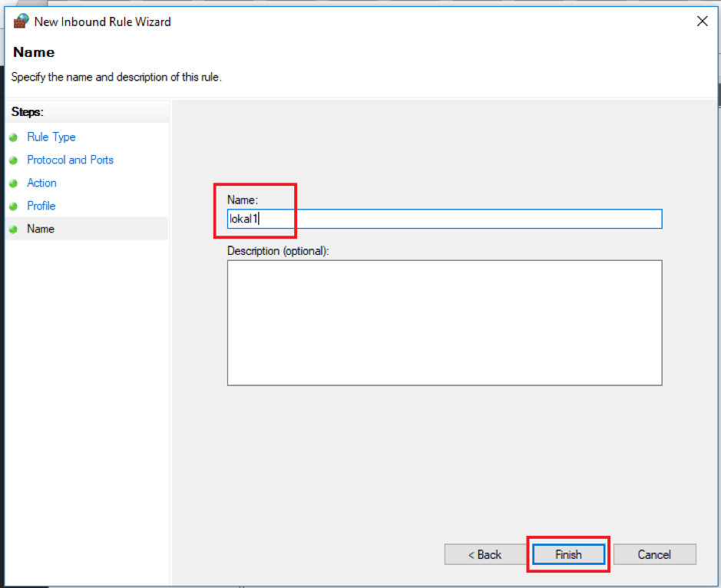
Task: Click the Finish button
Action: (x=568, y=554)
